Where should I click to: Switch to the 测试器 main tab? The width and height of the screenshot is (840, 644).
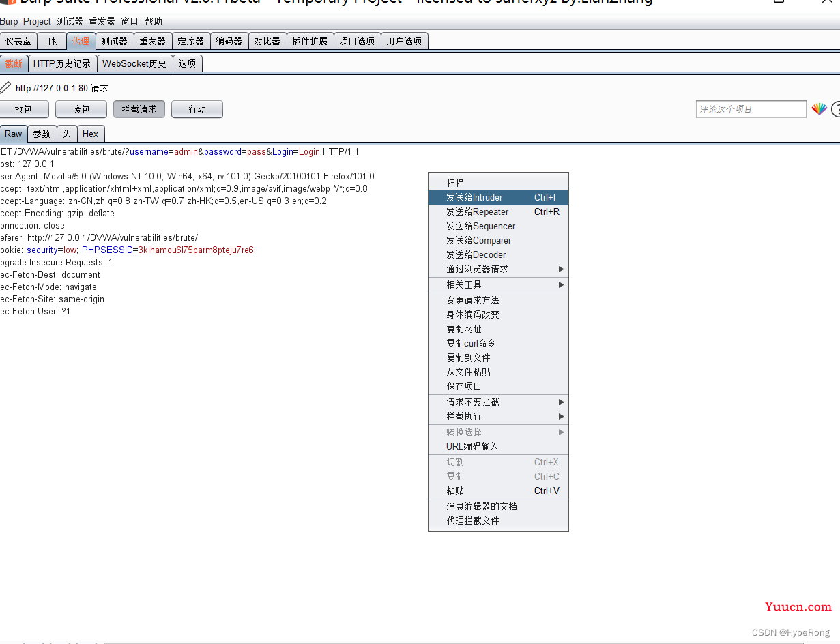click(x=114, y=41)
